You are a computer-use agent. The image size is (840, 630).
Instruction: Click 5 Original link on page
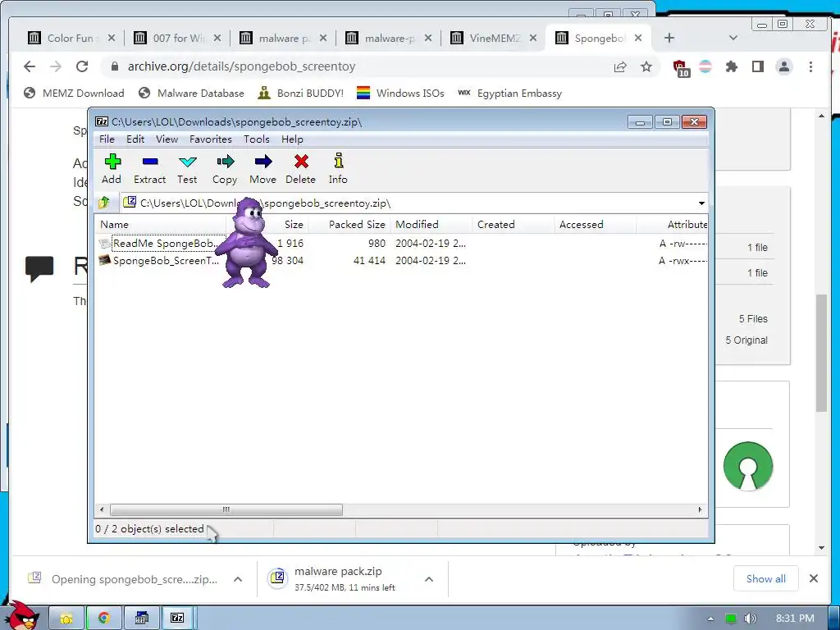(746, 340)
